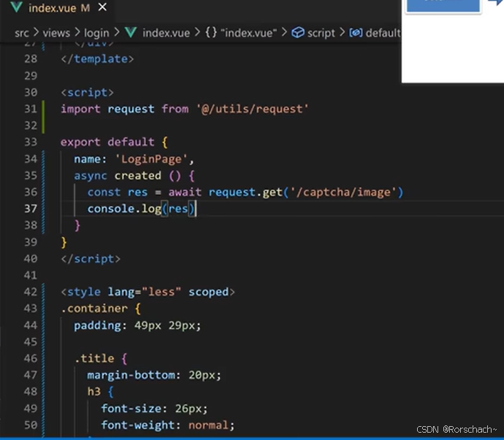
Task: Click the 'async' keyword
Action: [91, 176]
